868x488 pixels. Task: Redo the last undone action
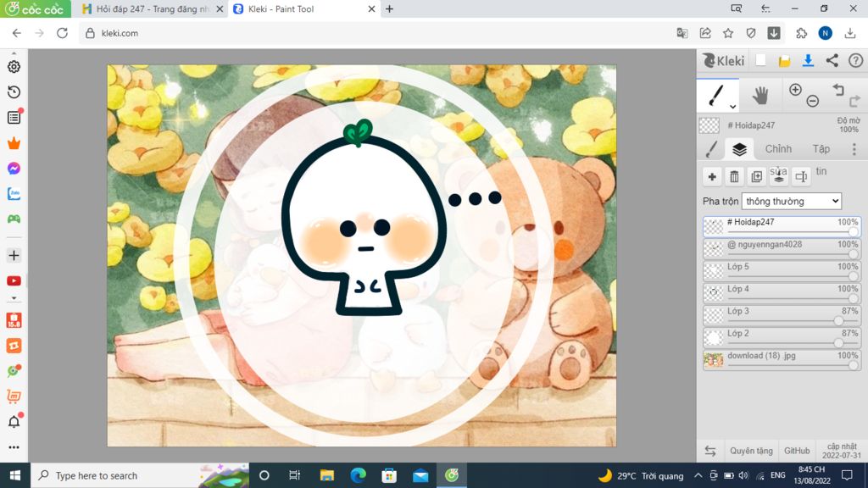click(854, 101)
